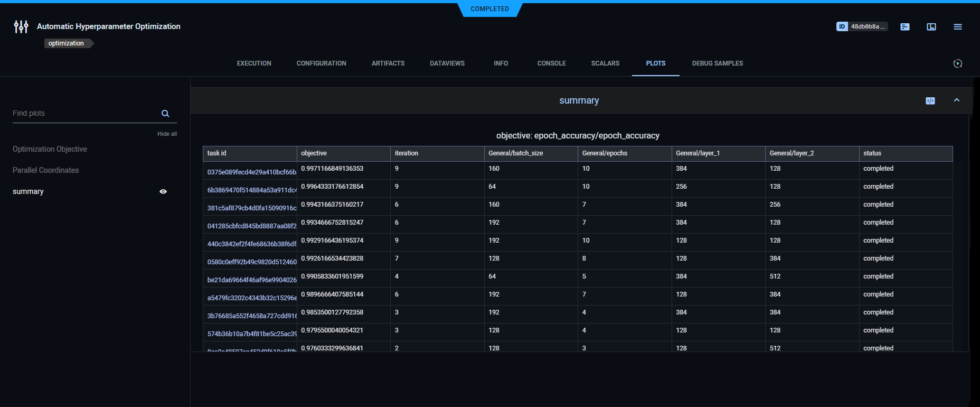Open the CONFIGURATION tab
The image size is (980, 407).
click(321, 63)
